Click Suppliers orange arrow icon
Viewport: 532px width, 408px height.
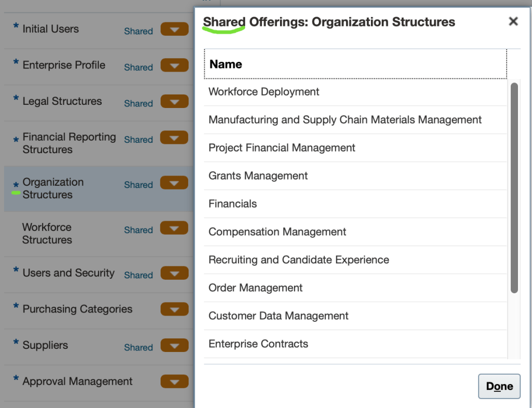point(174,346)
